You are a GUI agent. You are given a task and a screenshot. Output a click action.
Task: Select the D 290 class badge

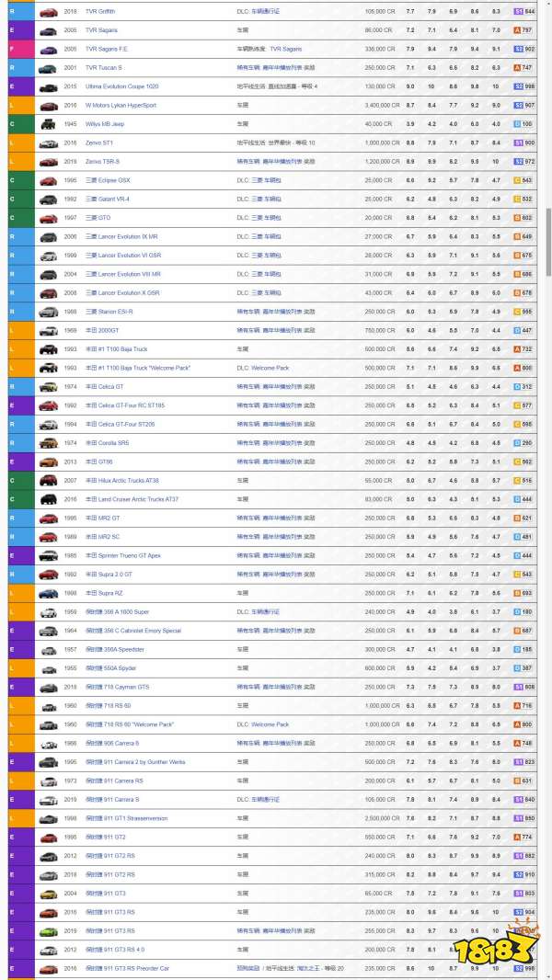click(523, 443)
